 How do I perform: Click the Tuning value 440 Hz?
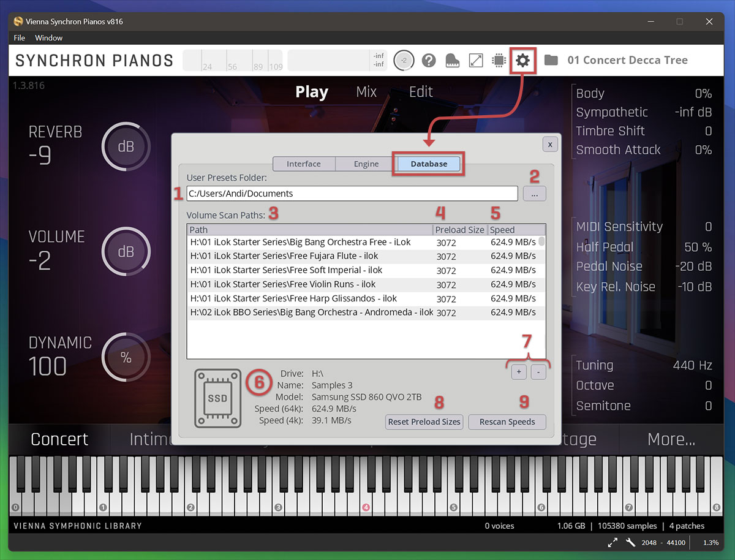click(x=692, y=365)
